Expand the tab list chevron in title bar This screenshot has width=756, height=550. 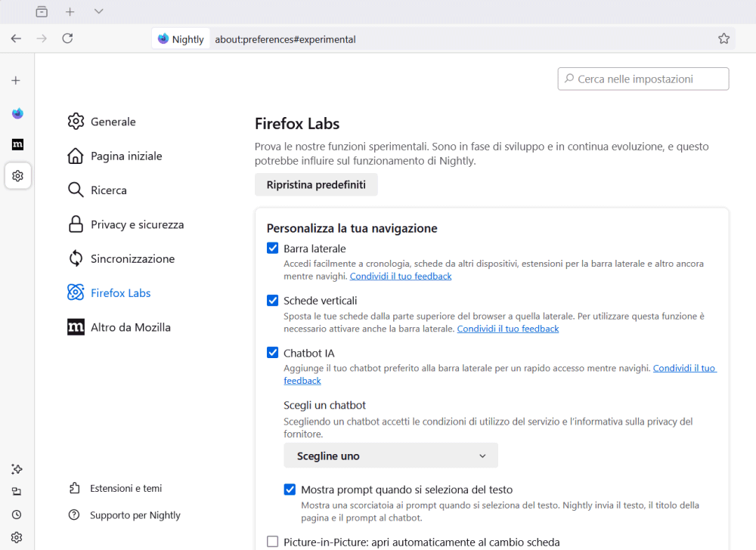pos(98,11)
